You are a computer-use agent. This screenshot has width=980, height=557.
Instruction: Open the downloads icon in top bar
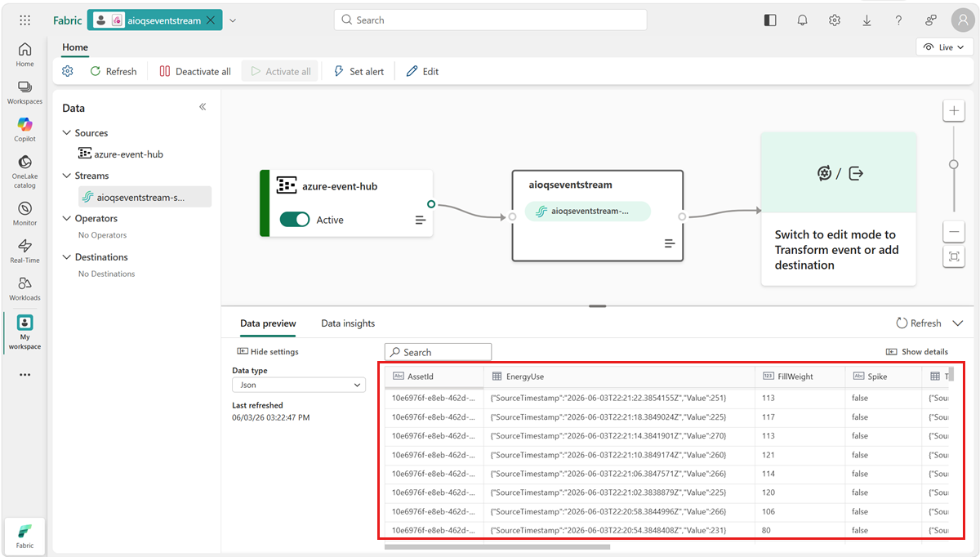coord(866,20)
